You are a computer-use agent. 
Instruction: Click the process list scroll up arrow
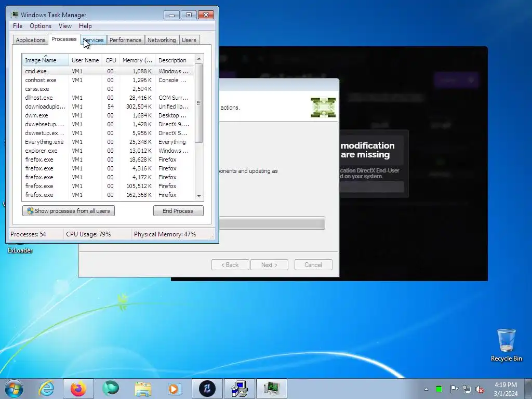(199, 59)
